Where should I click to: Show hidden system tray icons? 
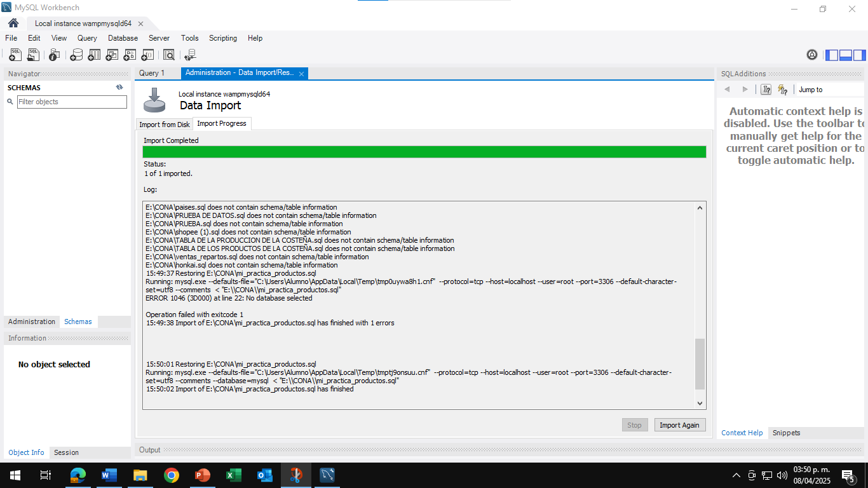(x=736, y=475)
